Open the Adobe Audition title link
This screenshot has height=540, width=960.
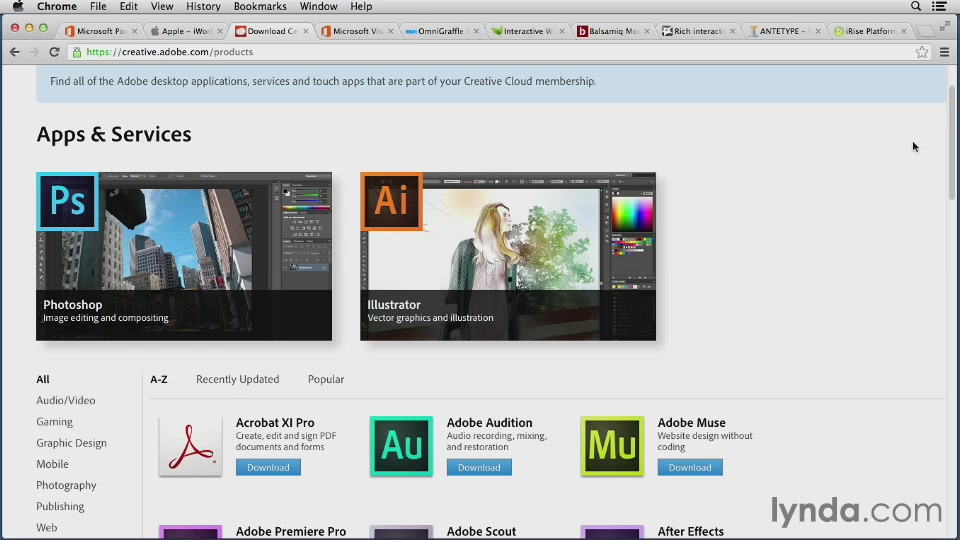489,422
